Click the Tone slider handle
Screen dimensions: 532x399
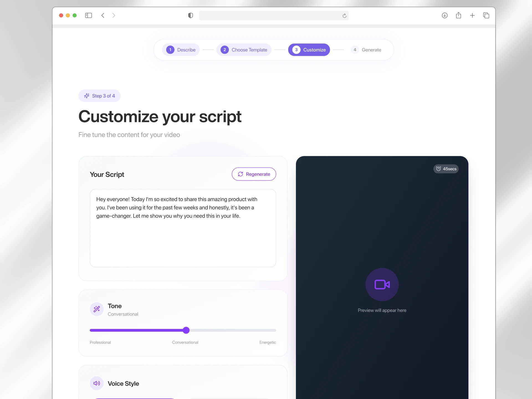tap(186, 330)
